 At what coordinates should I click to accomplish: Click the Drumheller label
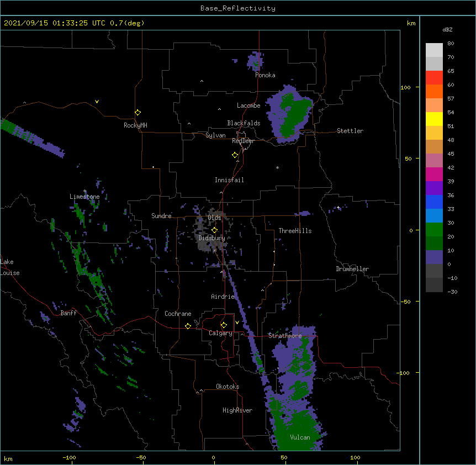click(x=352, y=269)
